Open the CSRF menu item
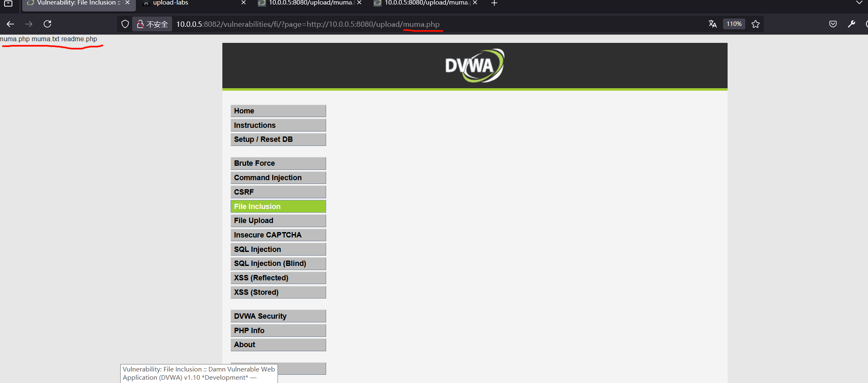Image resolution: width=868 pixels, height=383 pixels. click(278, 192)
